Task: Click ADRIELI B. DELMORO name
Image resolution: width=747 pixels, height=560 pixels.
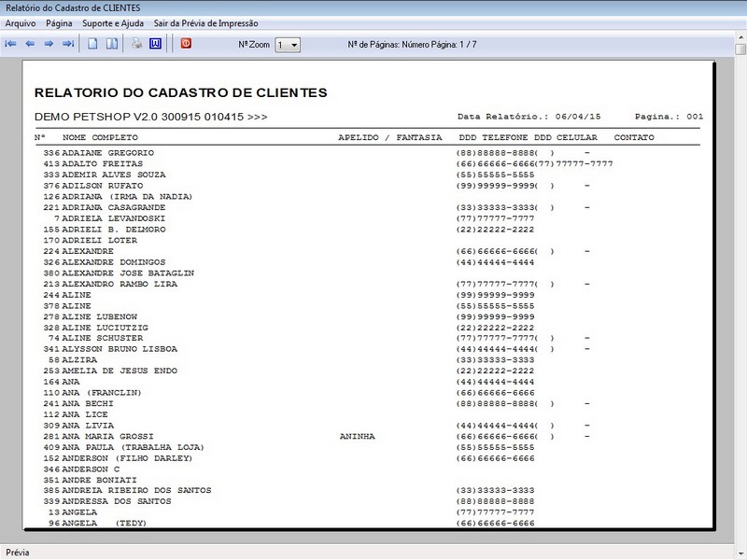Action: tap(114, 230)
